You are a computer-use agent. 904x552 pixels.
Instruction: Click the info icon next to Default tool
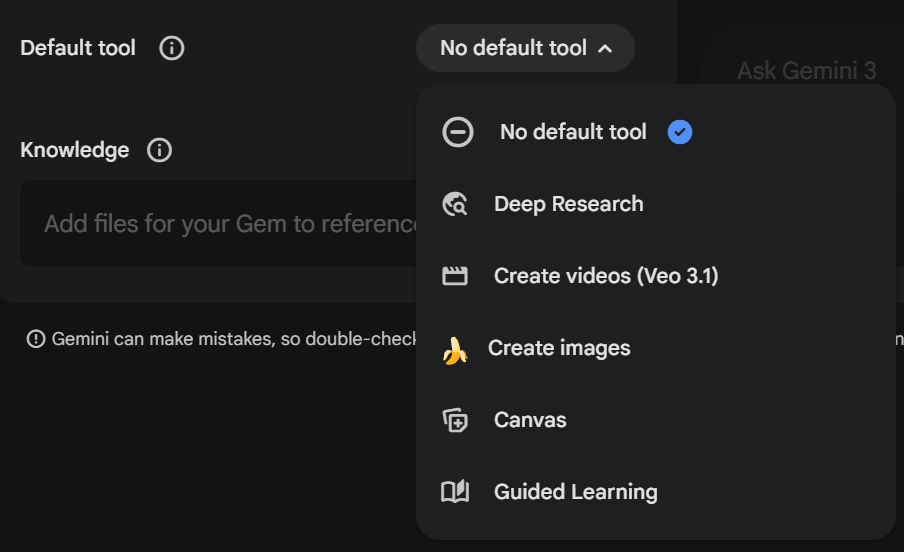click(x=172, y=48)
